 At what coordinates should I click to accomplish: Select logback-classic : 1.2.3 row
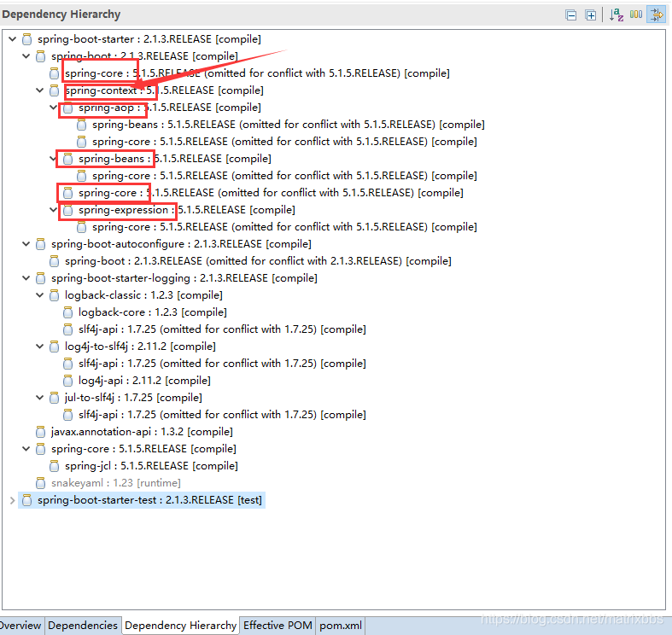point(143,295)
